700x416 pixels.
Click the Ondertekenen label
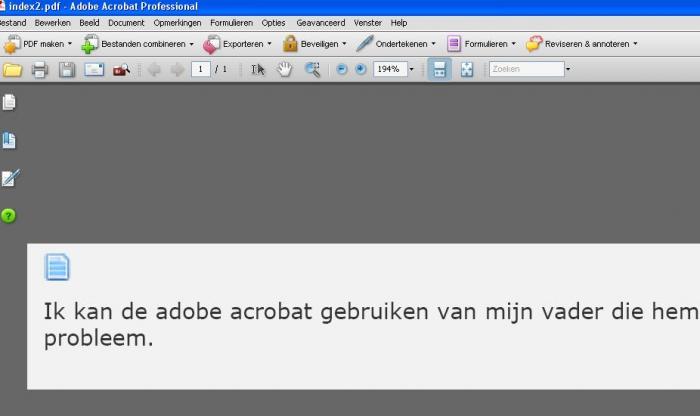coord(401,44)
